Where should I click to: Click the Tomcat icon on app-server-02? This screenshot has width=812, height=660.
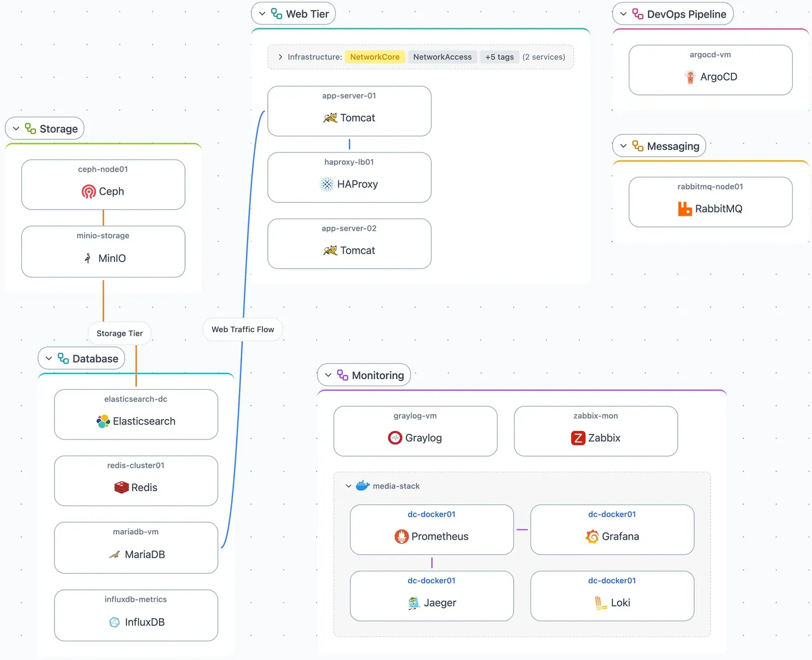330,250
